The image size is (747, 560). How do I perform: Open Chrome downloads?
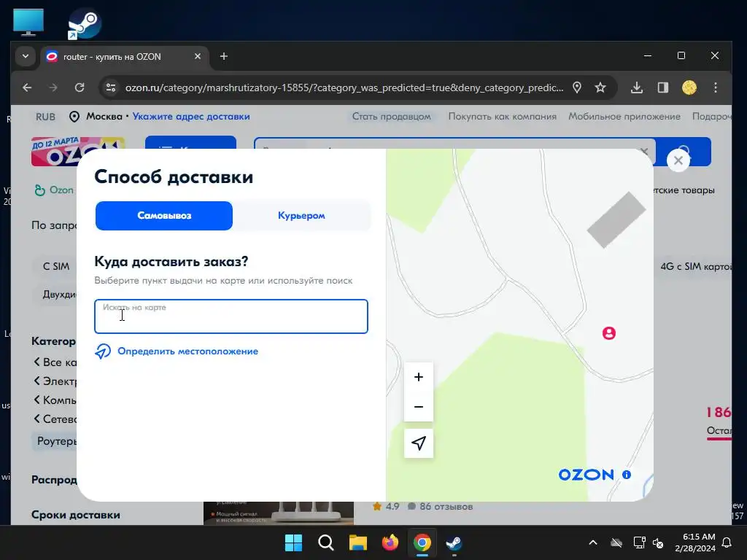coord(636,87)
